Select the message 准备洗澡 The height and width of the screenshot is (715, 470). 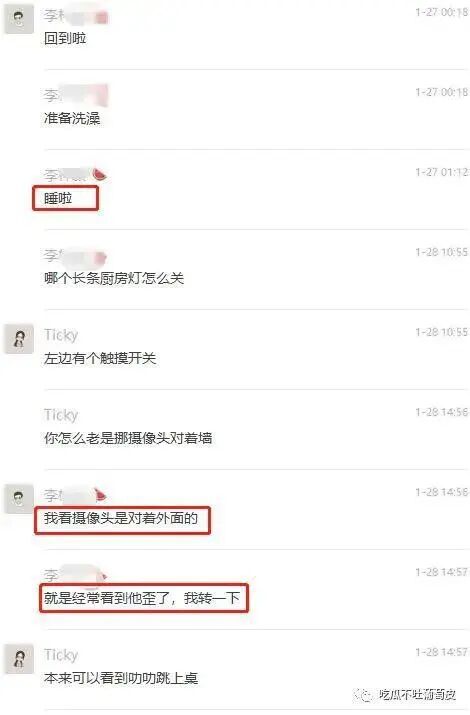[x=72, y=118]
